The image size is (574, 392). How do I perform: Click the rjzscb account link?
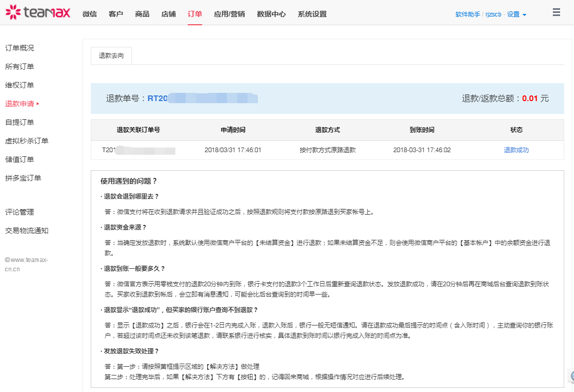pyautogui.click(x=493, y=14)
